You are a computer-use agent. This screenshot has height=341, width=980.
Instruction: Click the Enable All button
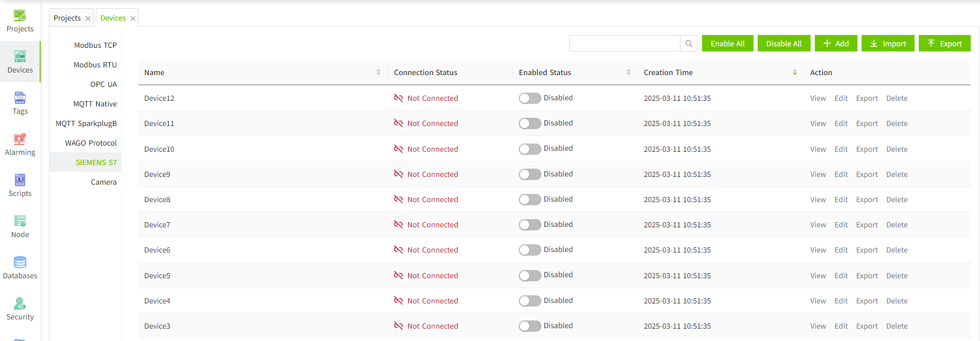point(727,44)
